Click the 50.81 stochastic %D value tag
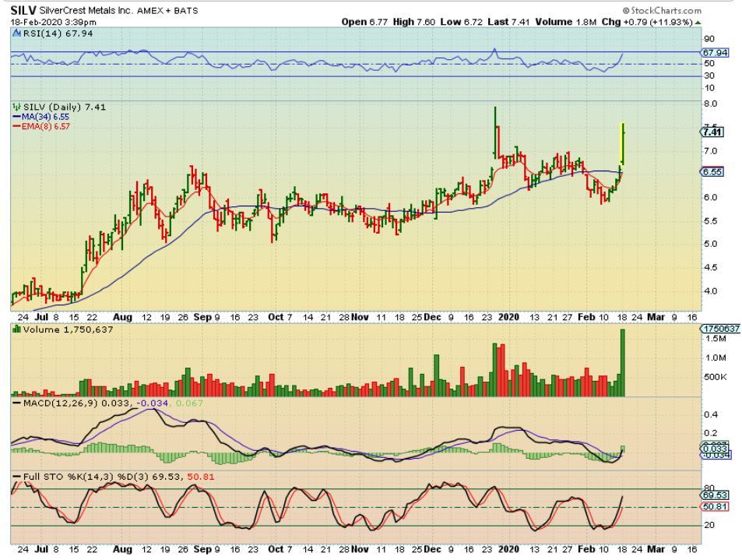The image size is (742, 560). [x=715, y=507]
